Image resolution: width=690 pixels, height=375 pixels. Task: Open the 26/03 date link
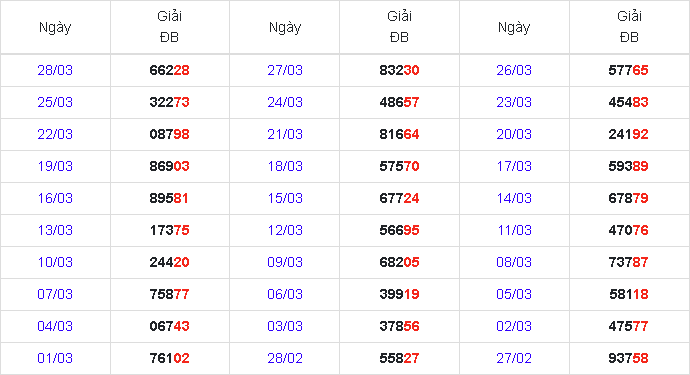(514, 70)
